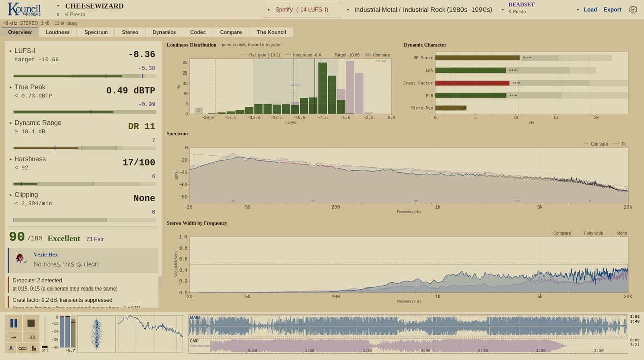This screenshot has height=360, width=644.
Task: Stop playback with the square stop button
Action: click(x=31, y=323)
